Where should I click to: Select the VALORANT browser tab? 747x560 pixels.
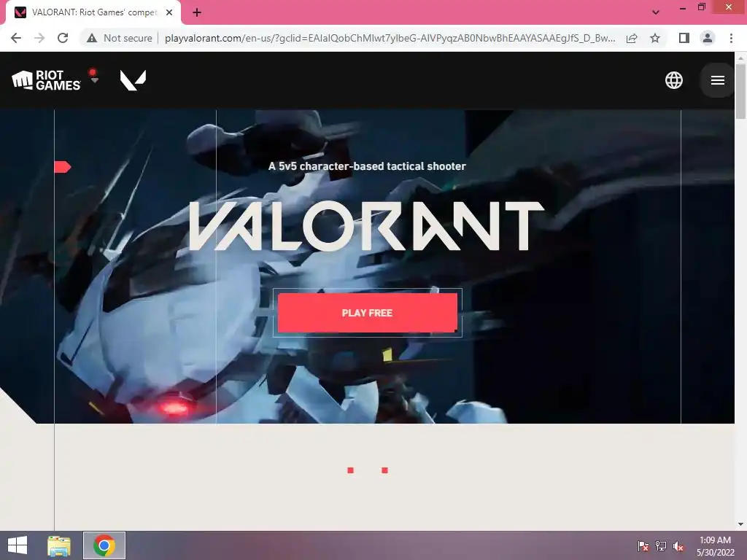[x=93, y=12]
